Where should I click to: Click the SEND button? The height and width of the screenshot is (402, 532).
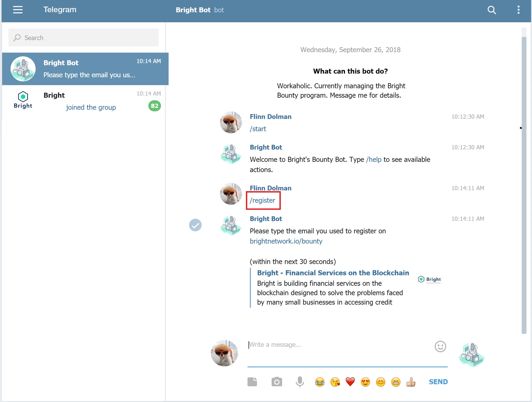(x=438, y=382)
